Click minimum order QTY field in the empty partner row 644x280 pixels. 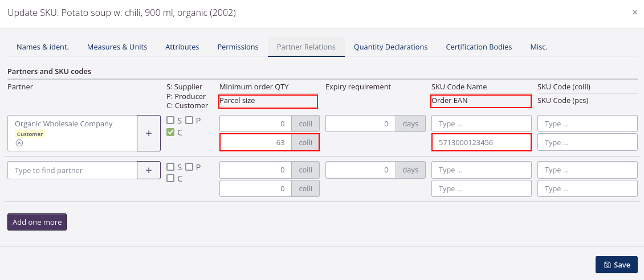pos(256,170)
